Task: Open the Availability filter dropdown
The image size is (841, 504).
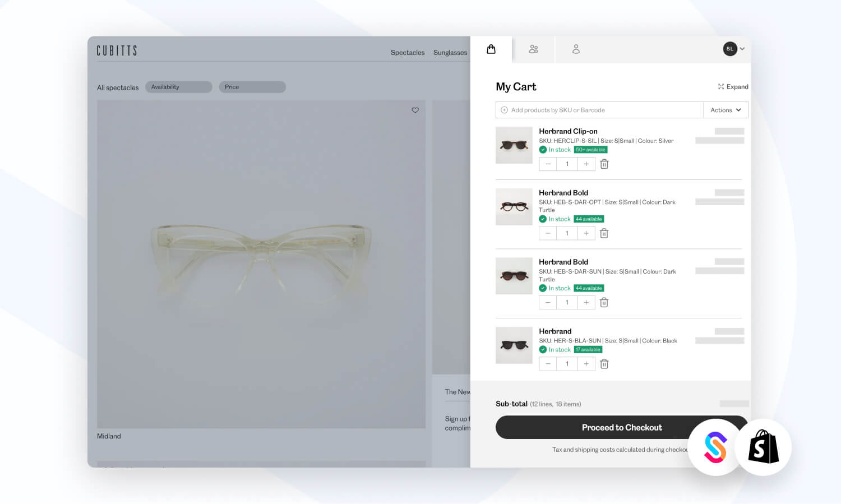Action: [x=178, y=87]
